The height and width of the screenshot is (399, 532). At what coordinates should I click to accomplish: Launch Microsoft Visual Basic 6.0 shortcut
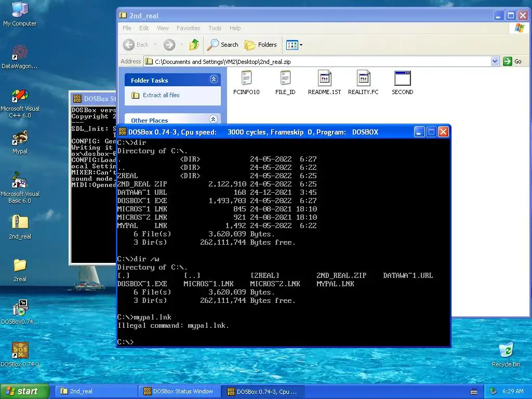[x=20, y=188]
